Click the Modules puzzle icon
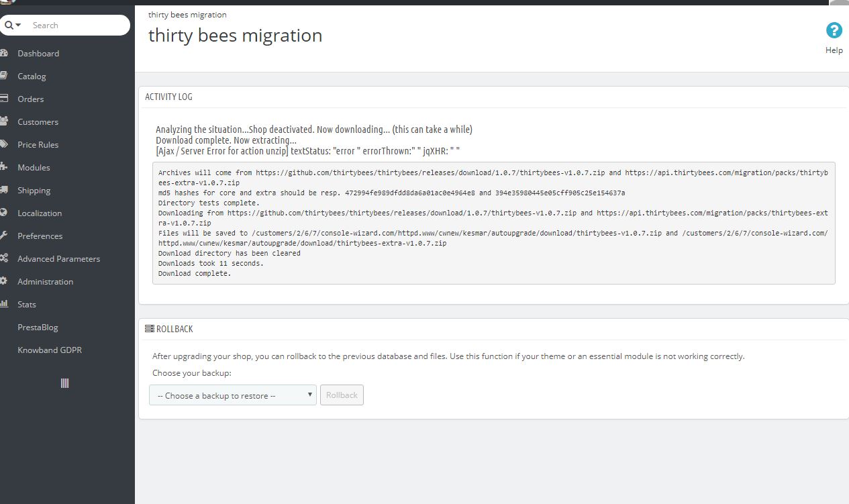This screenshot has width=849, height=504. [x=5, y=167]
